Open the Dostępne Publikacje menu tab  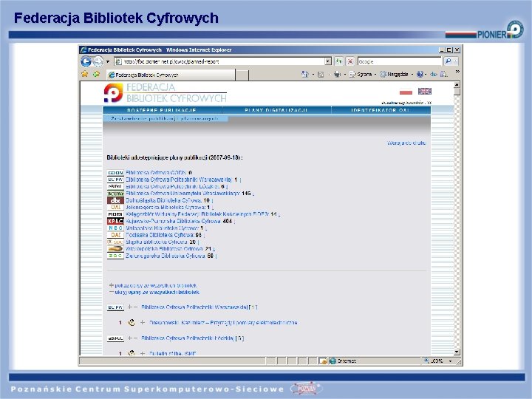(x=162, y=110)
